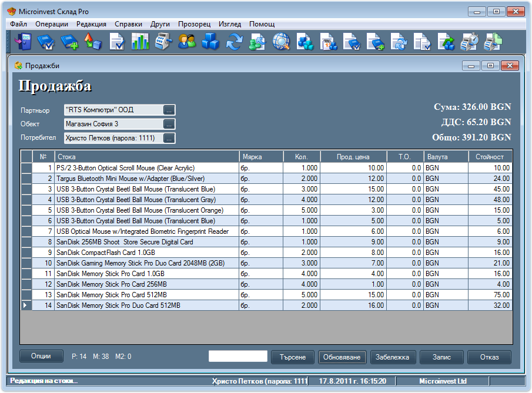This screenshot has width=532, height=393.
Task: Open the Справки menu
Action: [x=128, y=24]
